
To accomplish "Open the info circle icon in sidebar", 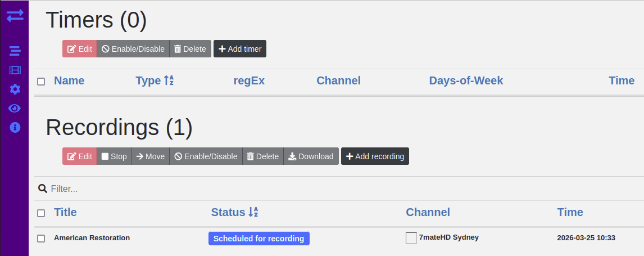I will pos(15,127).
